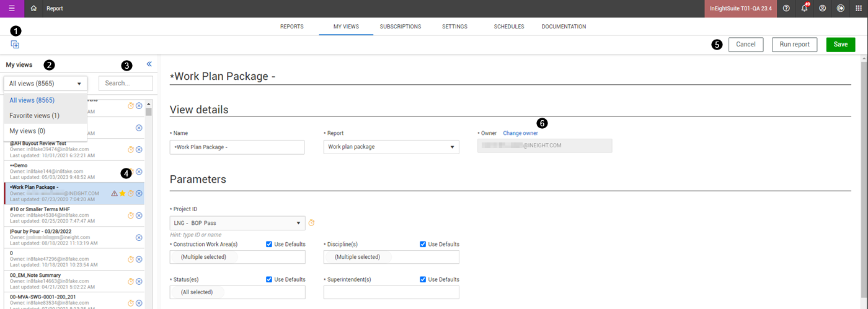Screen dimensions: 868x309
Task: Open the notifications bell
Action: click(805, 9)
